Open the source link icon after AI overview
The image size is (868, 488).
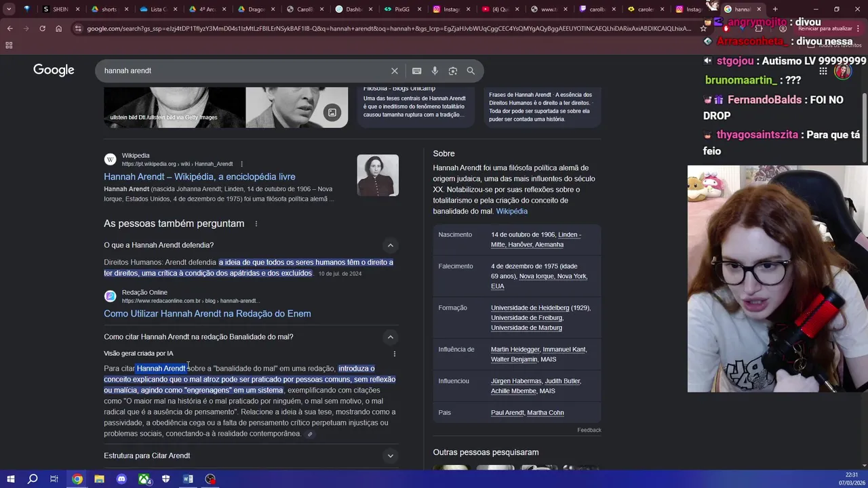tap(310, 434)
